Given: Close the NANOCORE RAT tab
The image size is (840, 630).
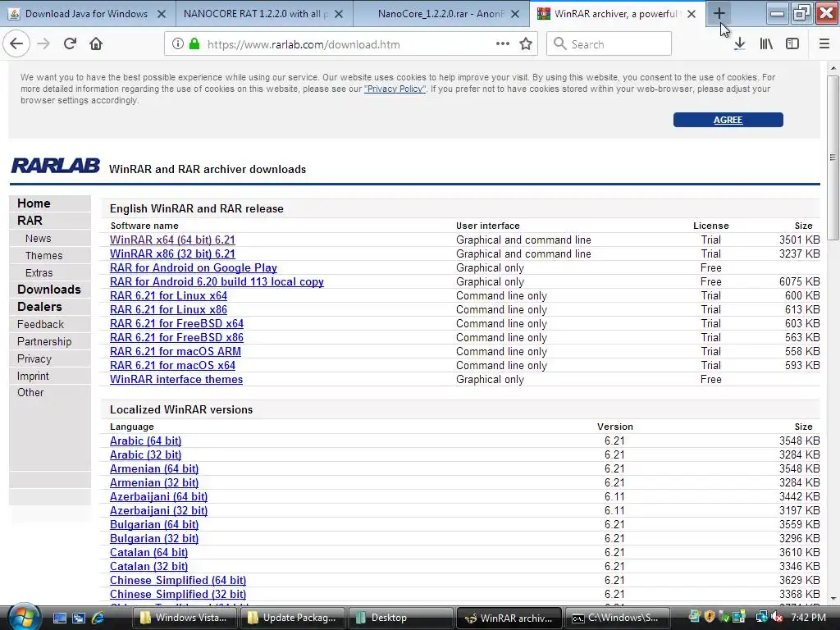Looking at the screenshot, I should click(x=339, y=14).
